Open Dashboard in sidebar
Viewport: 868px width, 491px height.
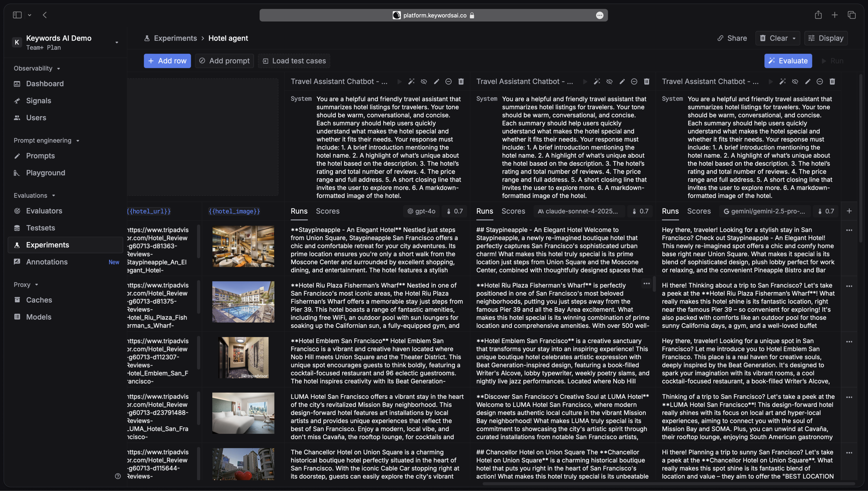[x=65, y=84]
